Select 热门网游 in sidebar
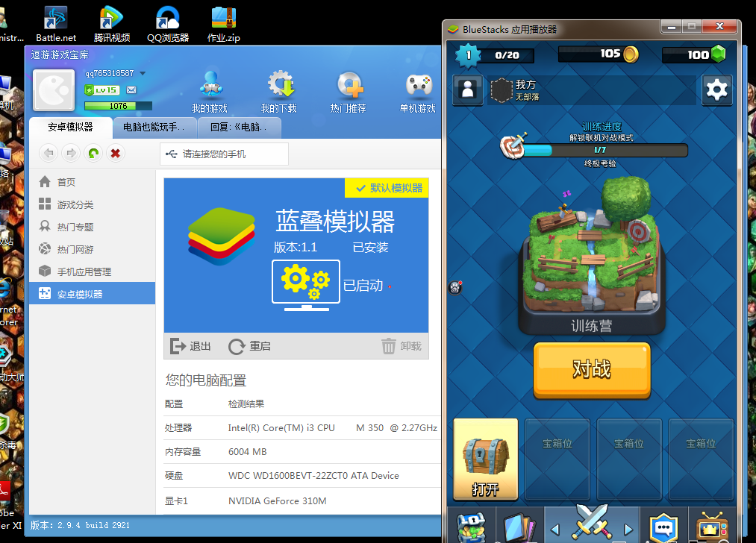This screenshot has width=756, height=543. pyautogui.click(x=92, y=249)
